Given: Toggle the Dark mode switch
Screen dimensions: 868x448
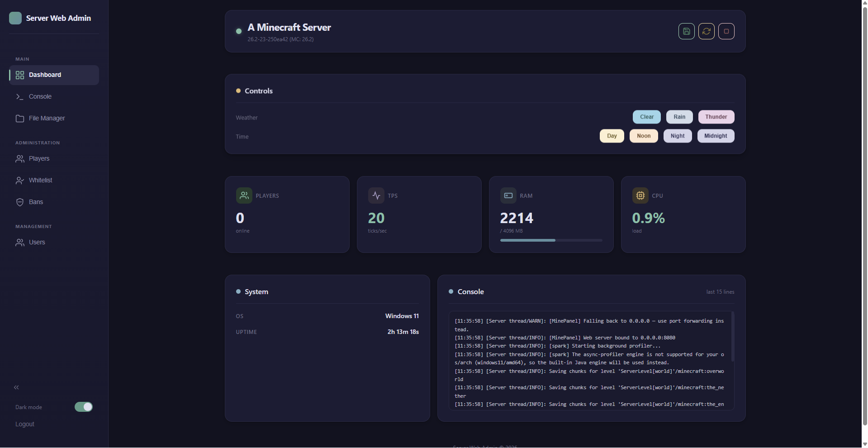Looking at the screenshot, I should [x=84, y=407].
